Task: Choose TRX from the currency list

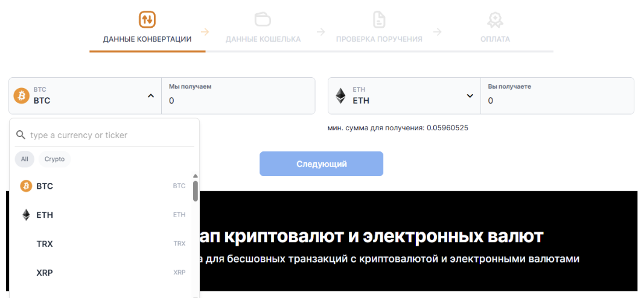Action: [x=103, y=244]
